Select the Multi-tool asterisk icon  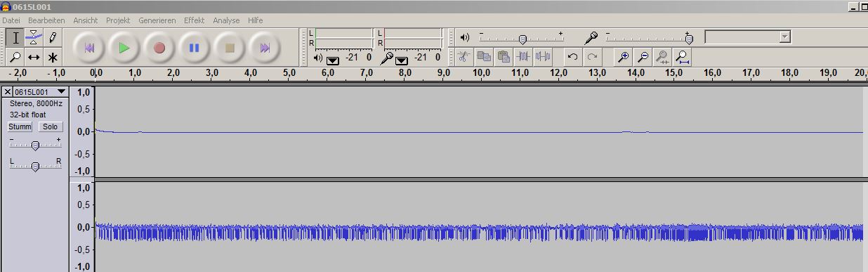(52, 57)
